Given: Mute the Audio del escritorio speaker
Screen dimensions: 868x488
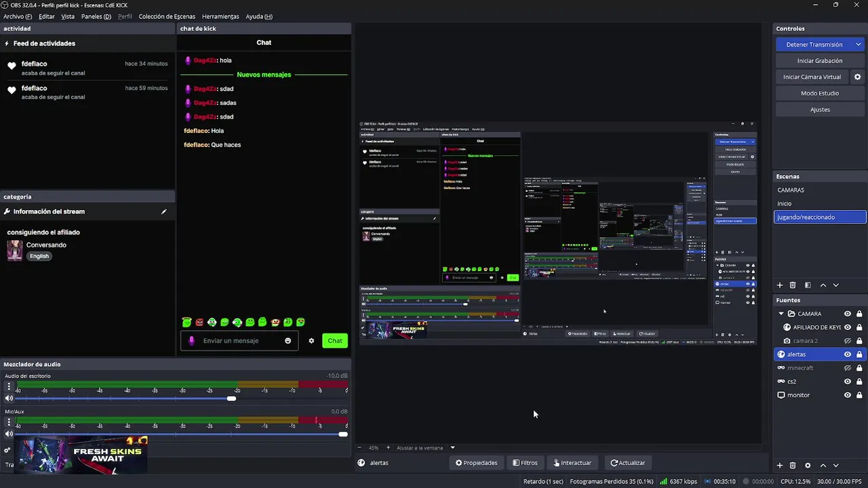Looking at the screenshot, I should pos(9,399).
